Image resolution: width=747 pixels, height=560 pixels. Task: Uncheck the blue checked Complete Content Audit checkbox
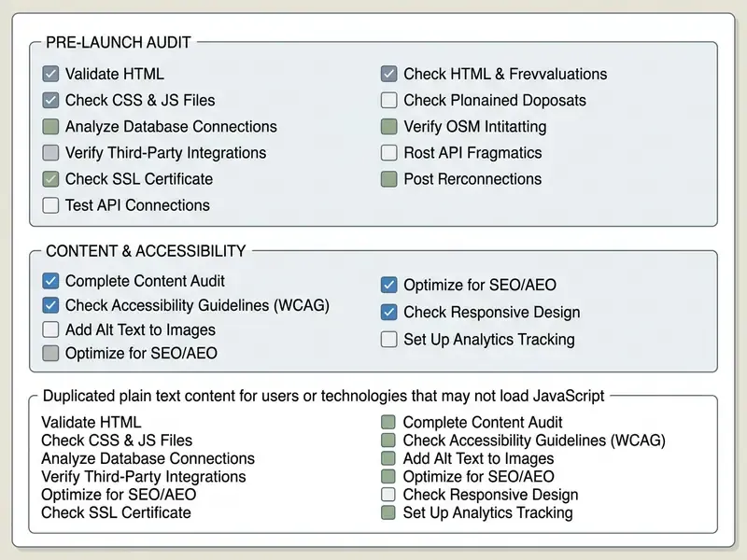[50, 281]
